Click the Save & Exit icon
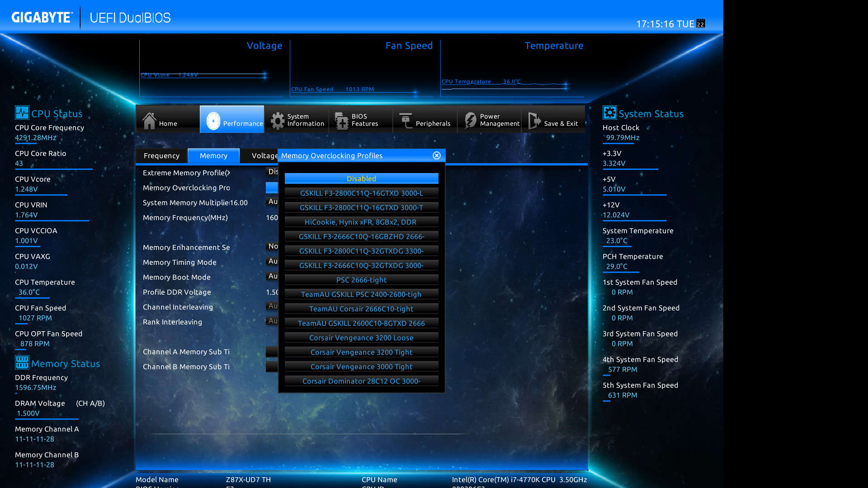 [534, 120]
